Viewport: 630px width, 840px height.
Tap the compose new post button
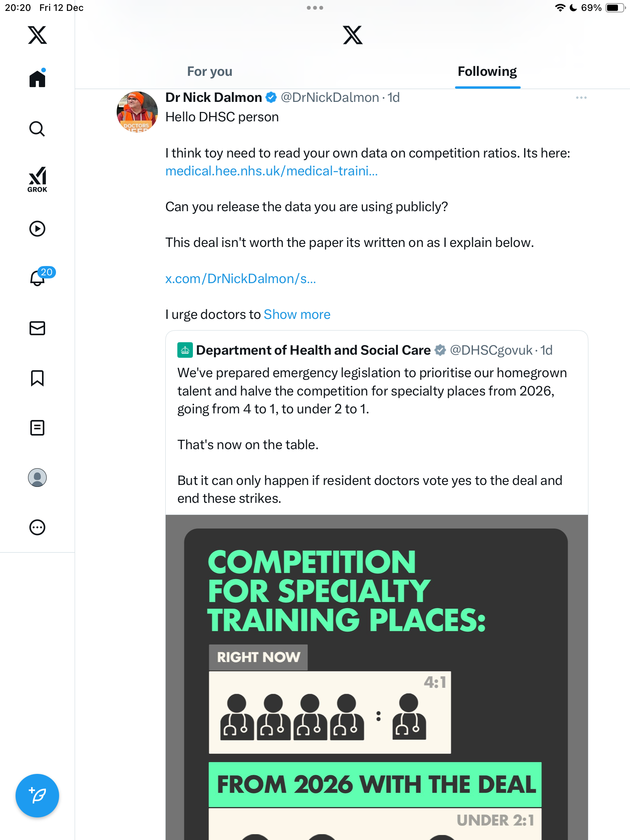(x=37, y=796)
